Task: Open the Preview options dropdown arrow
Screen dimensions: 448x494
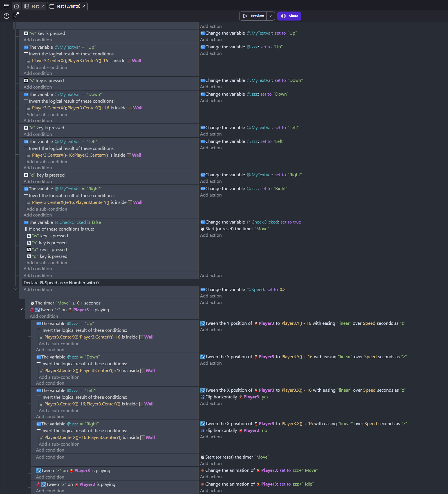Action: pyautogui.click(x=271, y=16)
